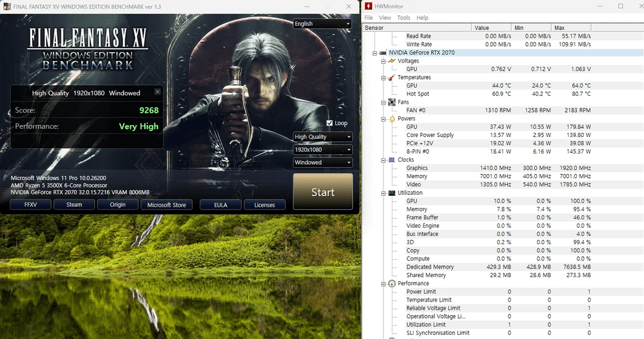Collapse the Temperatures tree node
The image size is (644, 339).
[383, 77]
